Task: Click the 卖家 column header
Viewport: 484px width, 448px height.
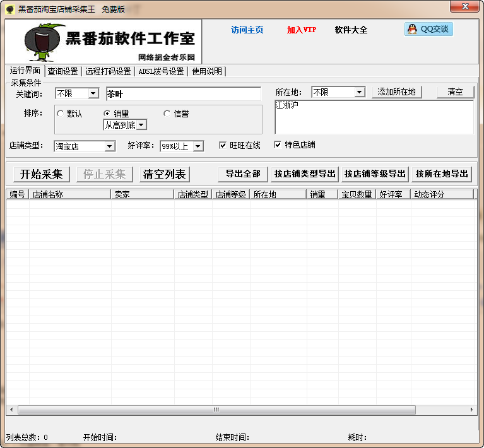Action: pyautogui.click(x=143, y=194)
